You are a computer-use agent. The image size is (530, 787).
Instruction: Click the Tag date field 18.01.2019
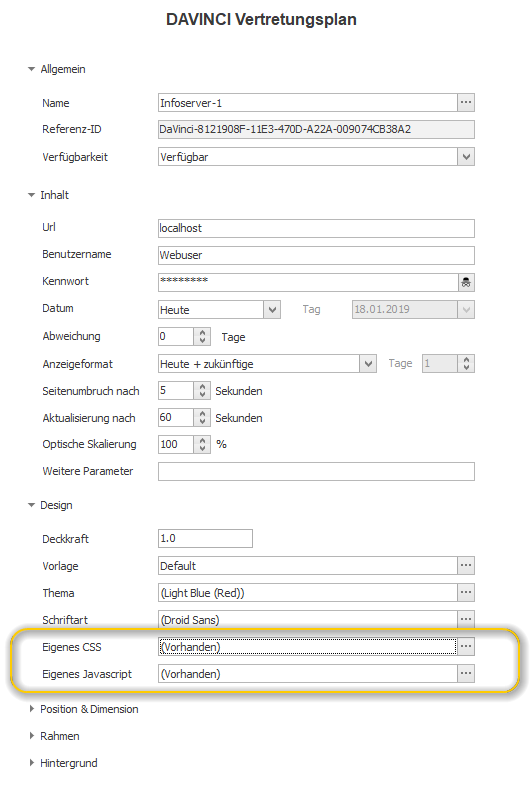[405, 310]
